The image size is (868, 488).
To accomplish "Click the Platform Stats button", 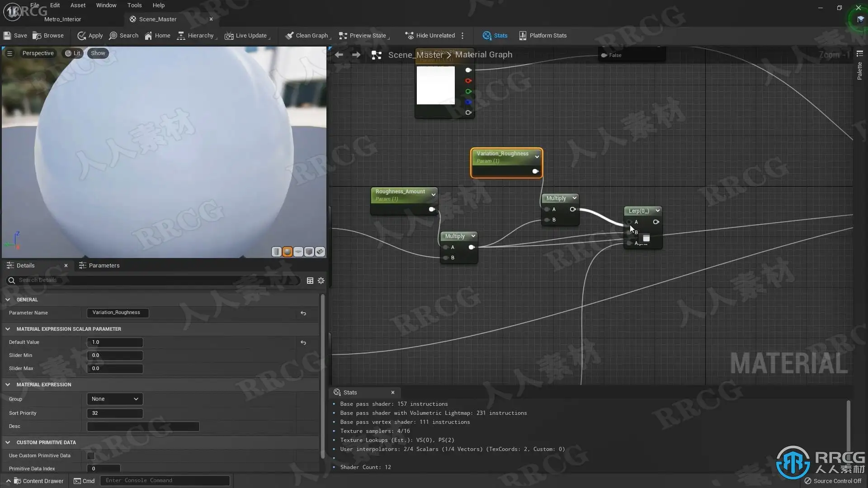I will pos(542,36).
